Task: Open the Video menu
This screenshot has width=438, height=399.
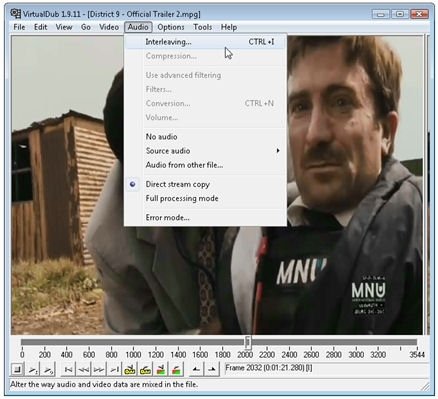Action: pos(109,27)
